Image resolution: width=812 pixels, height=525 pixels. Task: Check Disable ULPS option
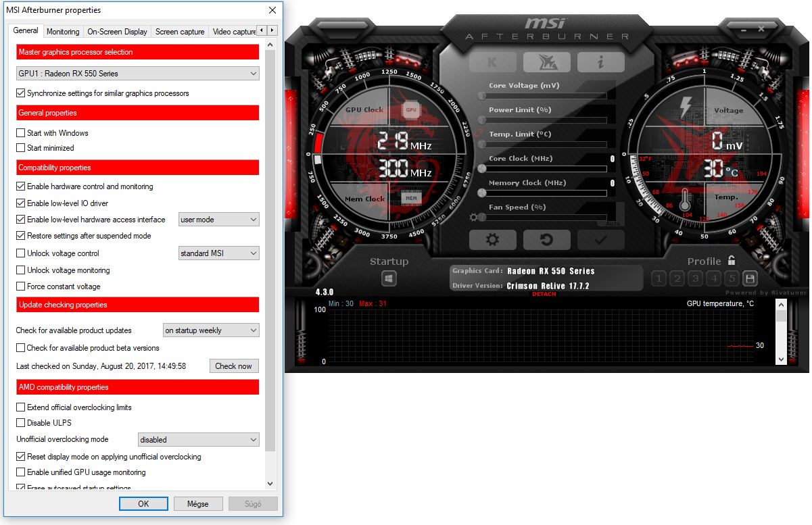click(x=20, y=423)
